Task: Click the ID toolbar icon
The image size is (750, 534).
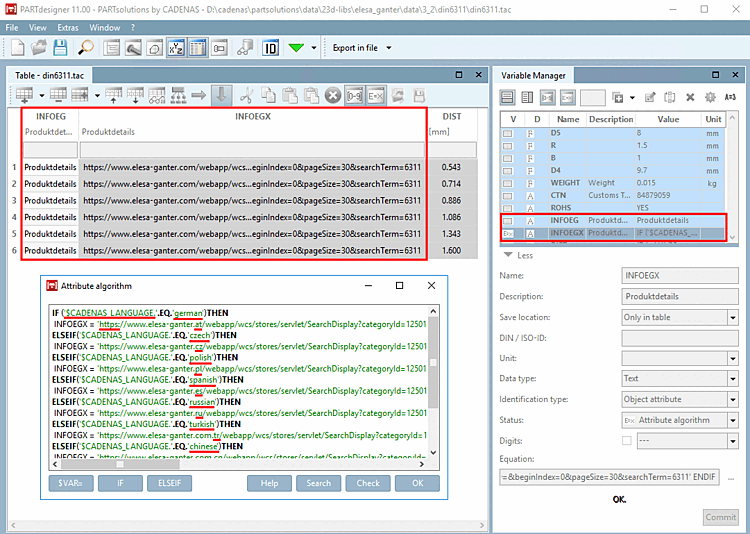Action: pyautogui.click(x=270, y=48)
